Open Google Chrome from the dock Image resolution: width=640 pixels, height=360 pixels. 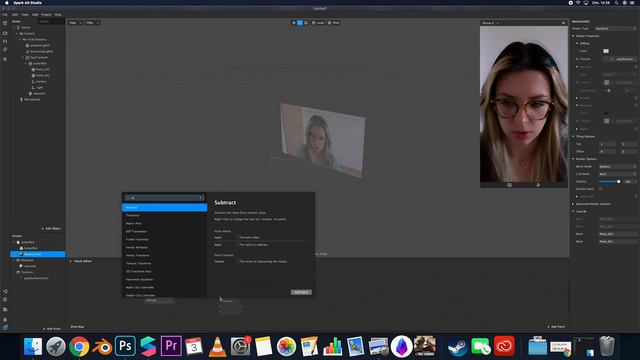[x=79, y=346]
